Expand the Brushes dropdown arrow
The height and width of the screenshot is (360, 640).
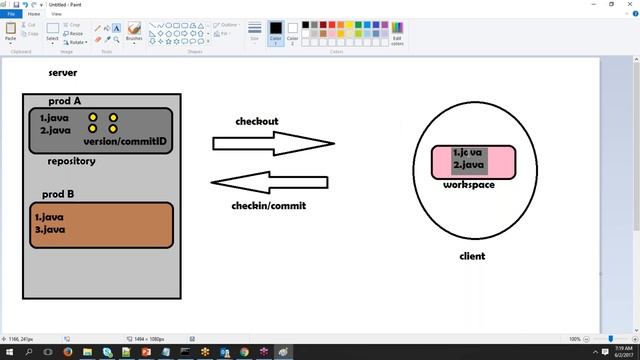(x=134, y=43)
